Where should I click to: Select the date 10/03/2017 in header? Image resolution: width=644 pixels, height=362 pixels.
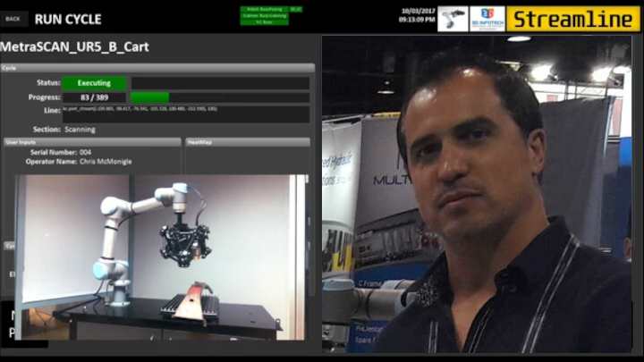point(418,12)
